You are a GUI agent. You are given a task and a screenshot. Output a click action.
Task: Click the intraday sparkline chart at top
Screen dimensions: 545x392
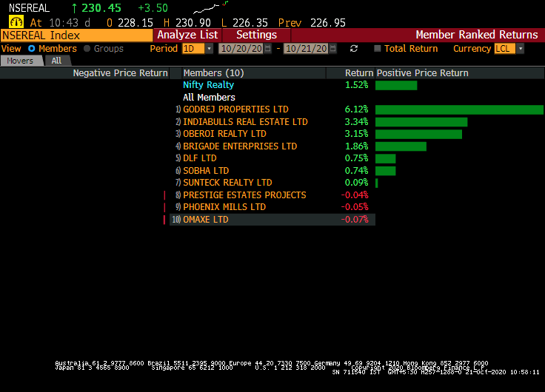point(210,9)
